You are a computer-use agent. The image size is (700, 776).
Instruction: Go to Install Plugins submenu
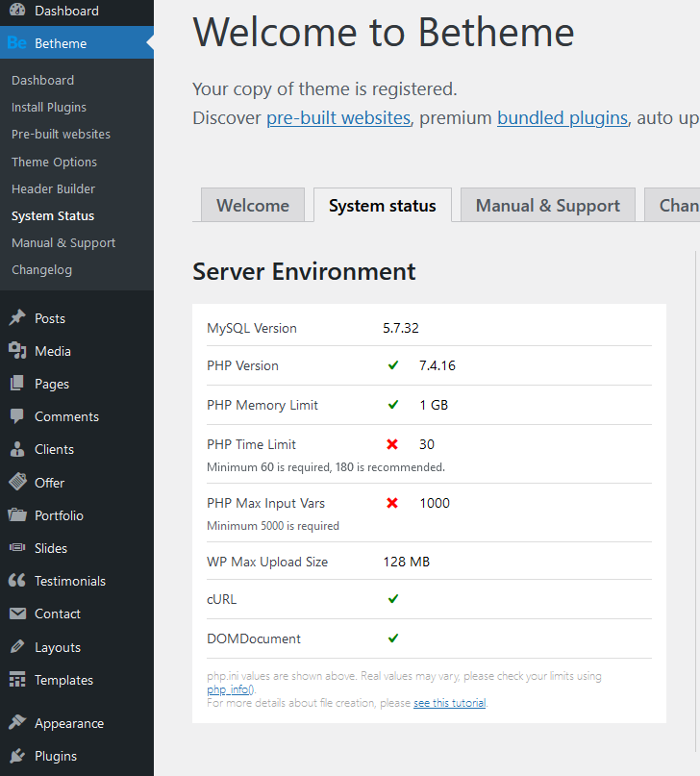click(48, 107)
